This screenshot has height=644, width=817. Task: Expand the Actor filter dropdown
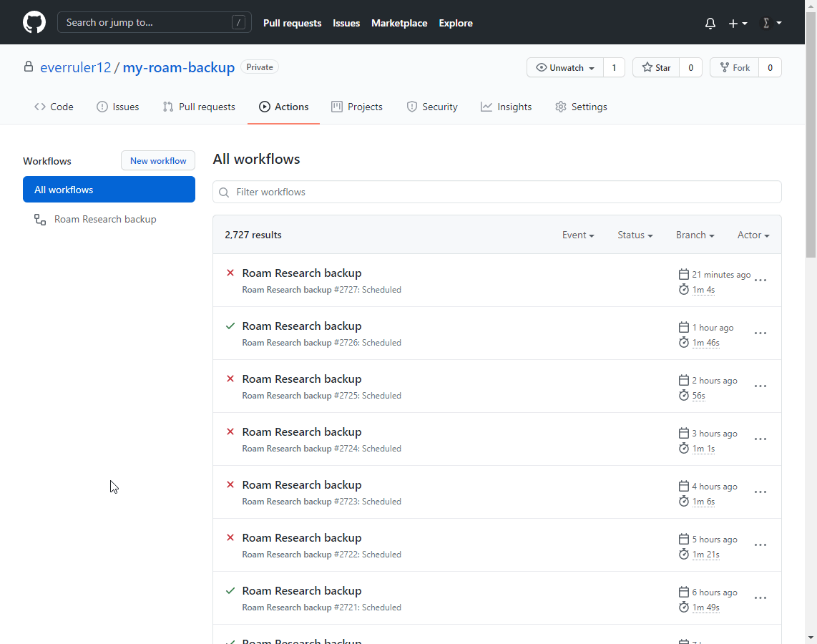753,235
